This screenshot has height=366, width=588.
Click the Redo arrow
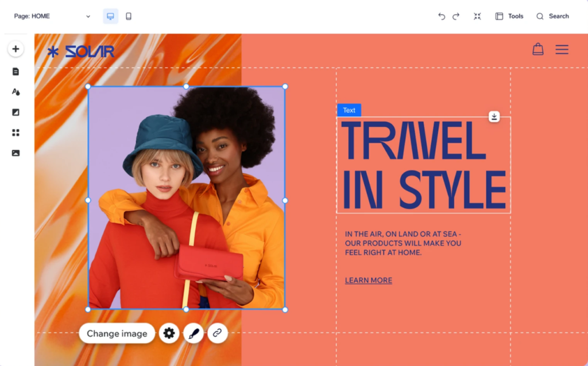(x=456, y=17)
